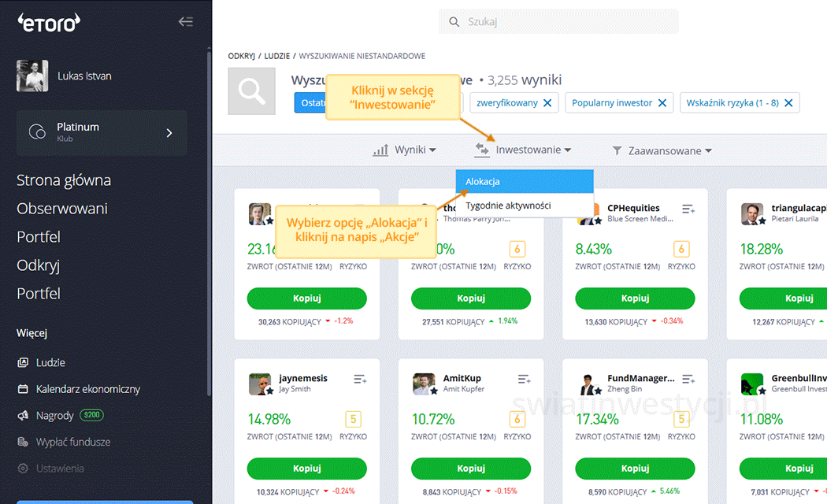Image resolution: width=827 pixels, height=504 pixels.
Task: Remove the zweryfikowany filter chip
Action: tap(547, 103)
